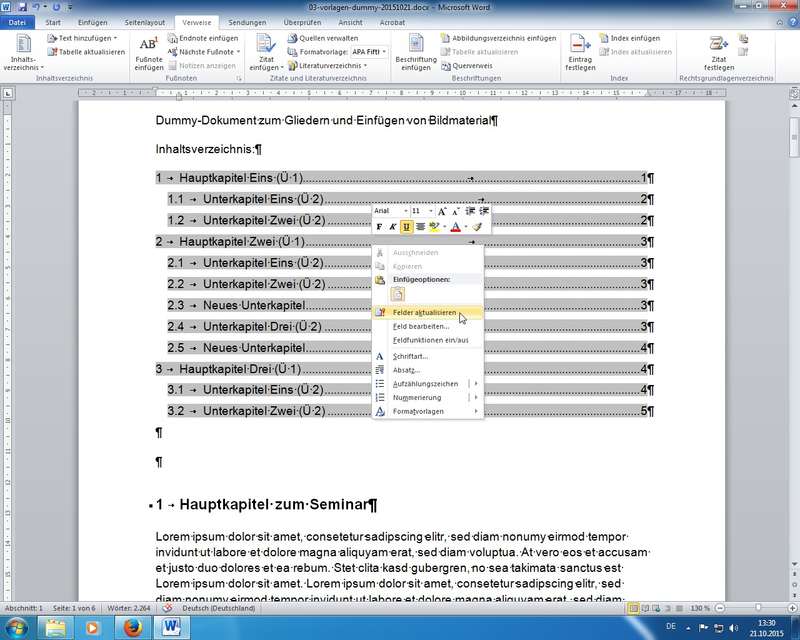800x640 pixels.
Task: Click shrink font icon in mini toolbar
Action: tap(455, 211)
